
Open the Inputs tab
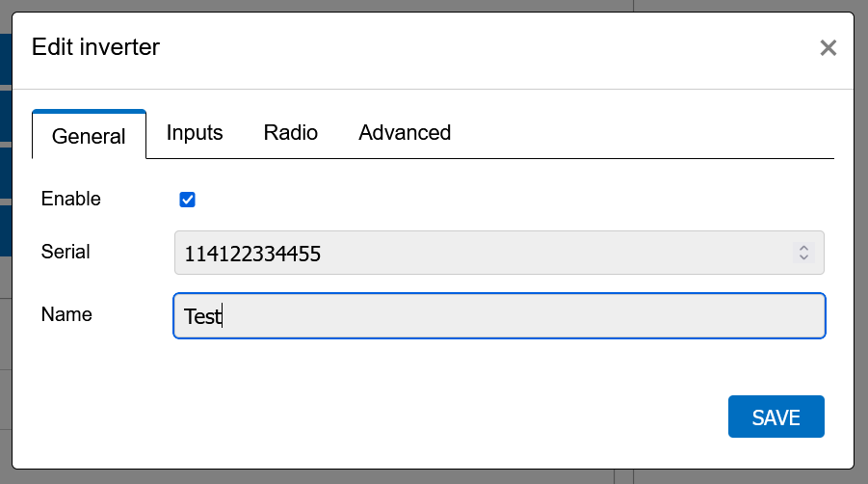[x=195, y=133]
